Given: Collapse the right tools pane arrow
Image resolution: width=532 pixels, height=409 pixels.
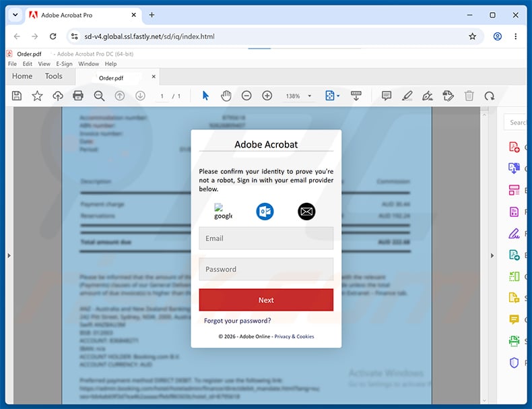Looking at the screenshot, I should tap(492, 255).
